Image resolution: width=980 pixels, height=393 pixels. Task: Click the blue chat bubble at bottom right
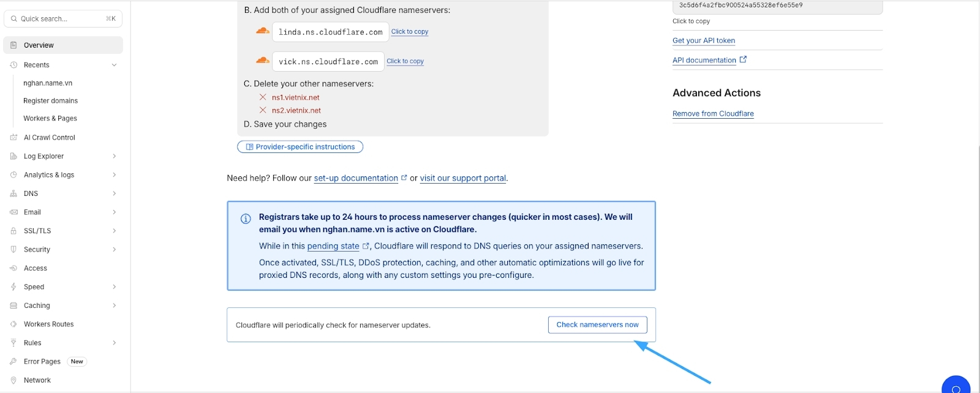[956, 386]
